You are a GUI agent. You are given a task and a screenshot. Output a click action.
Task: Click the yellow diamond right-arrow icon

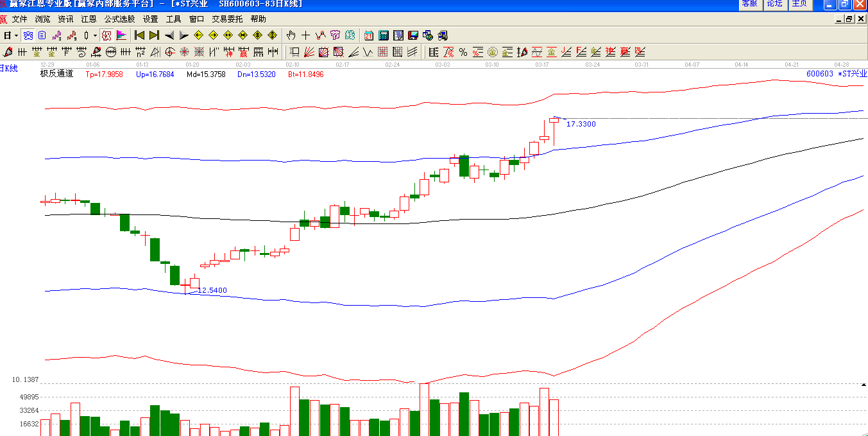pos(213,35)
